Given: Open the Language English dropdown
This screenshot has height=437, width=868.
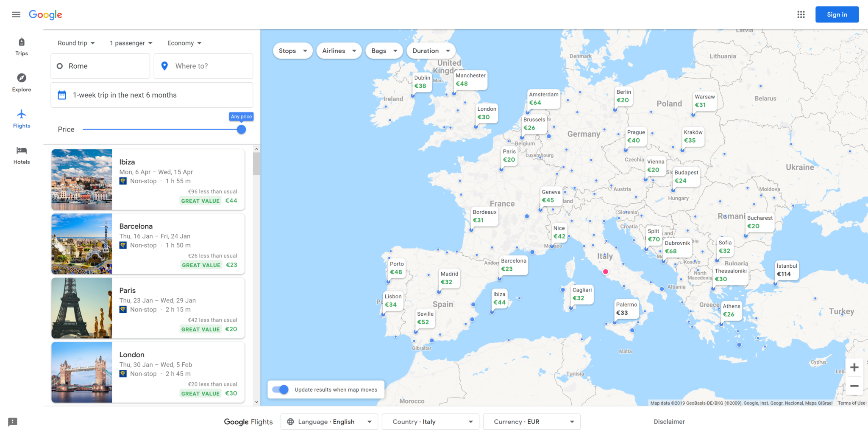Looking at the screenshot, I should (x=329, y=422).
